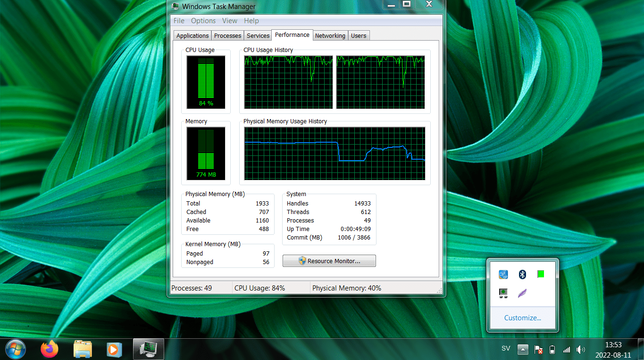Click the Handles value 14933
The image size is (644, 360).
(362, 204)
